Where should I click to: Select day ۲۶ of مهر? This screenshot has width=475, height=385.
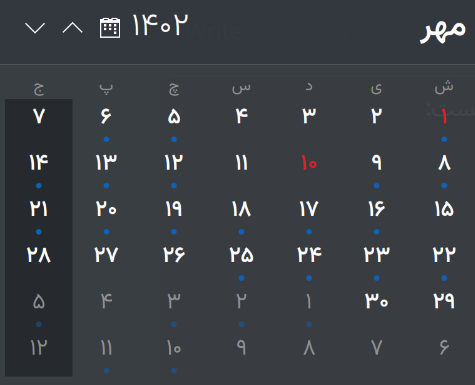174,255
